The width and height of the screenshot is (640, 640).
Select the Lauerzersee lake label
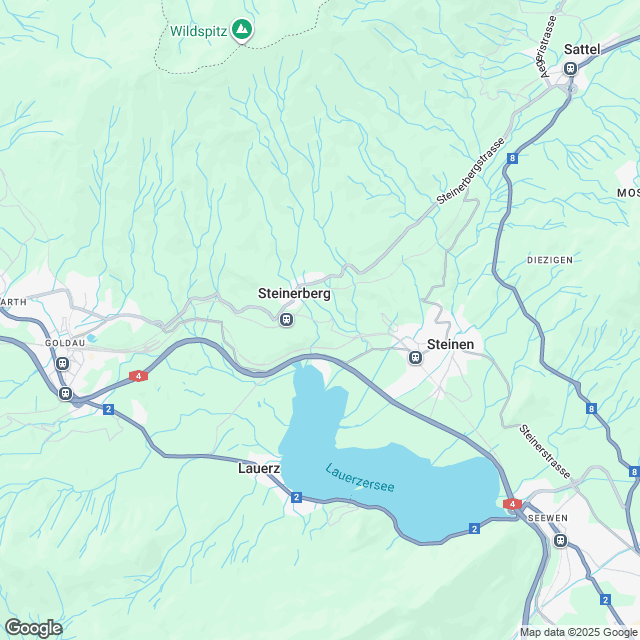coord(360,478)
